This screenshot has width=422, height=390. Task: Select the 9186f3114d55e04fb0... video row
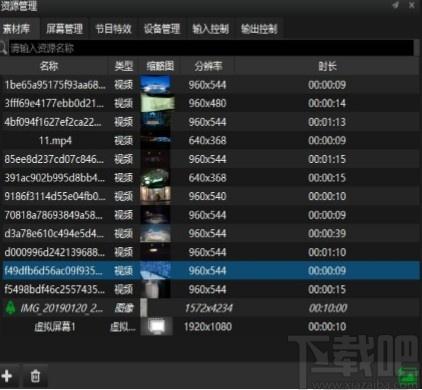pos(210,196)
